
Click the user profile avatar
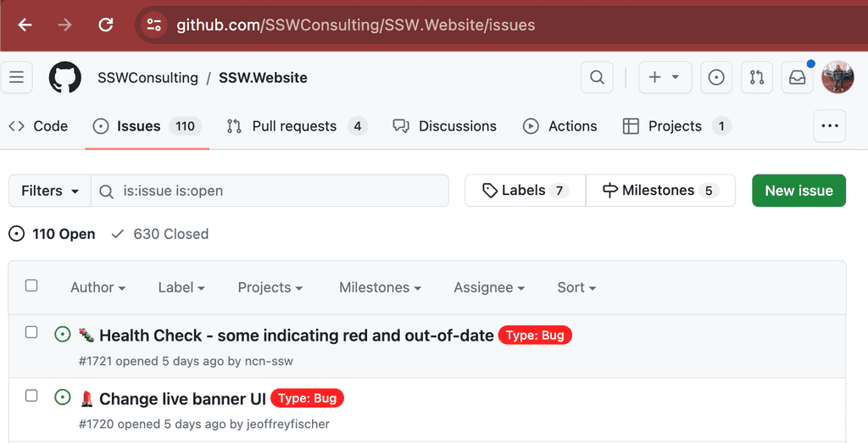(837, 78)
